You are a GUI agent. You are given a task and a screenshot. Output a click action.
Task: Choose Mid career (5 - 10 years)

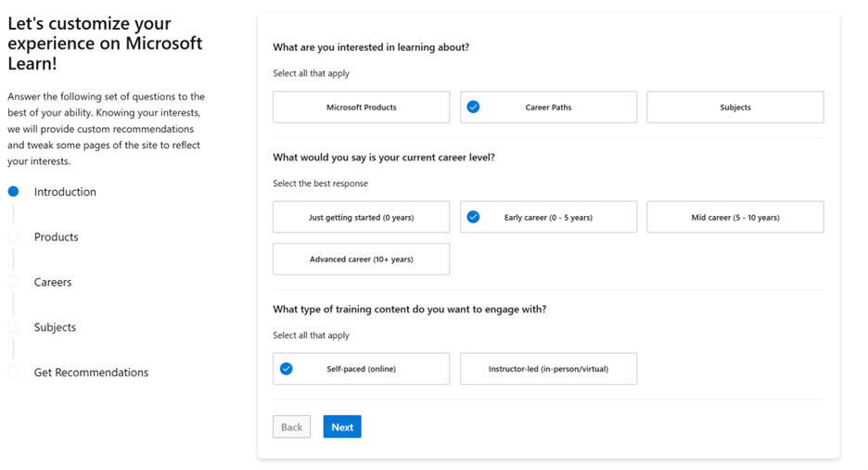(x=734, y=217)
